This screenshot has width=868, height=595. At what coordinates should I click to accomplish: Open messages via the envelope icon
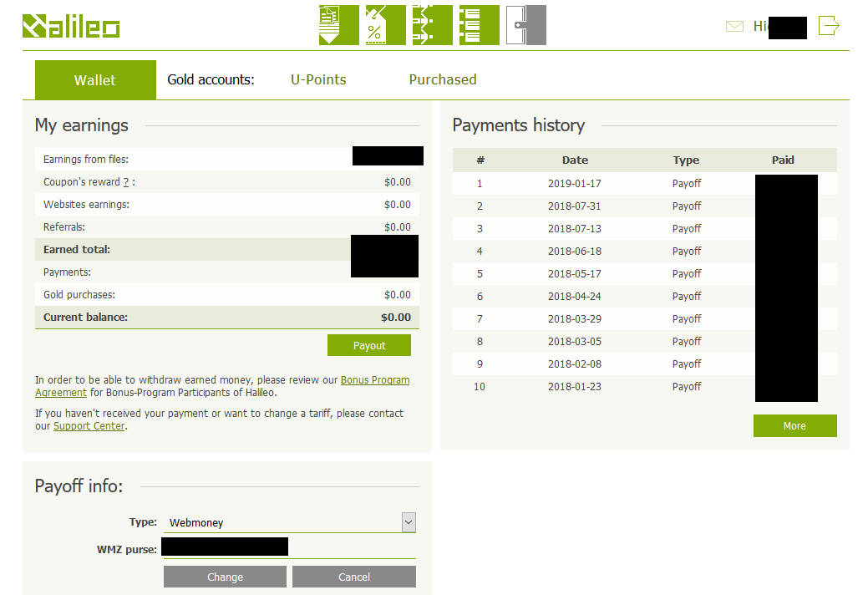[x=734, y=27]
